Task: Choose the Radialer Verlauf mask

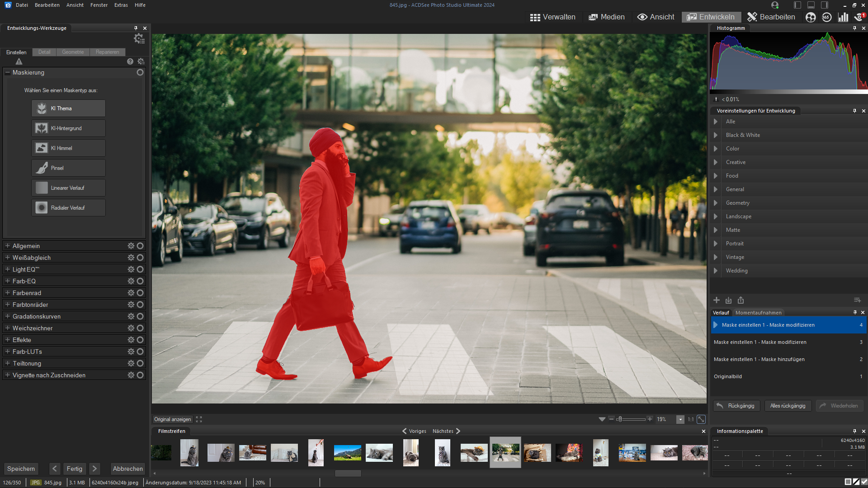Action: point(68,208)
